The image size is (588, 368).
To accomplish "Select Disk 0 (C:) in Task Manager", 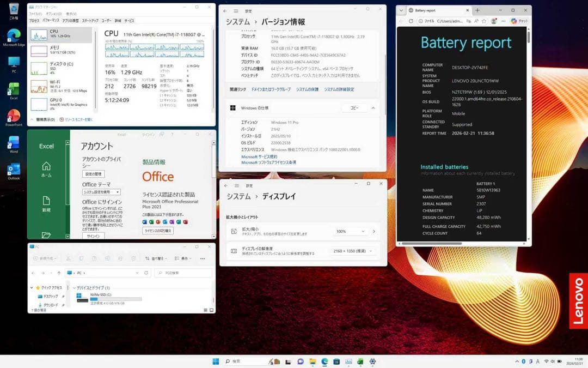I will (x=61, y=68).
